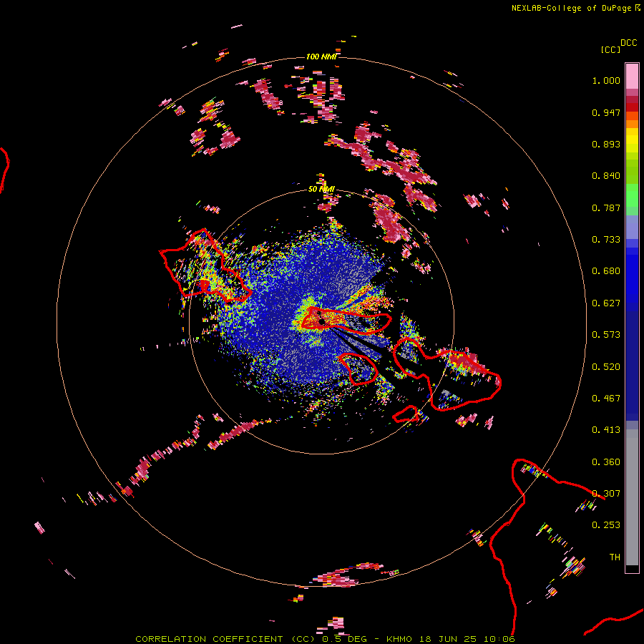Click the [CC] units label

point(610,49)
